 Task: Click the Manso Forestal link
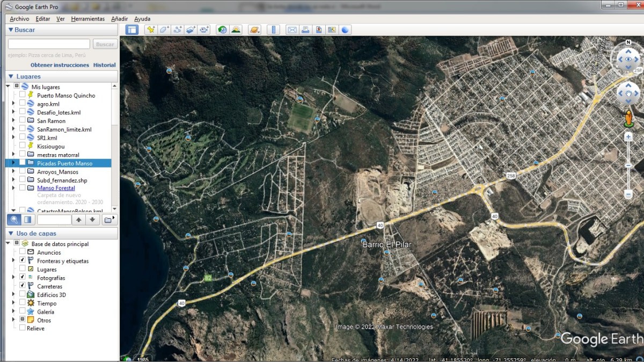tap(56, 188)
